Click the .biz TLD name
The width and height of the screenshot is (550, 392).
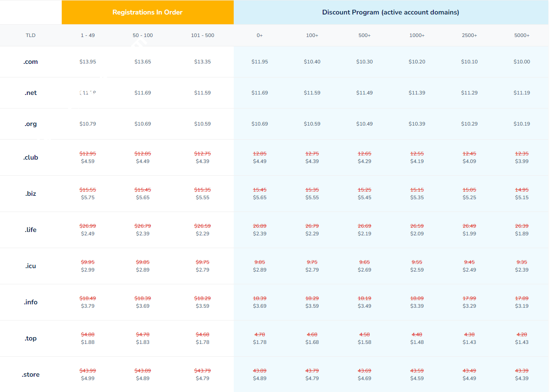31,194
